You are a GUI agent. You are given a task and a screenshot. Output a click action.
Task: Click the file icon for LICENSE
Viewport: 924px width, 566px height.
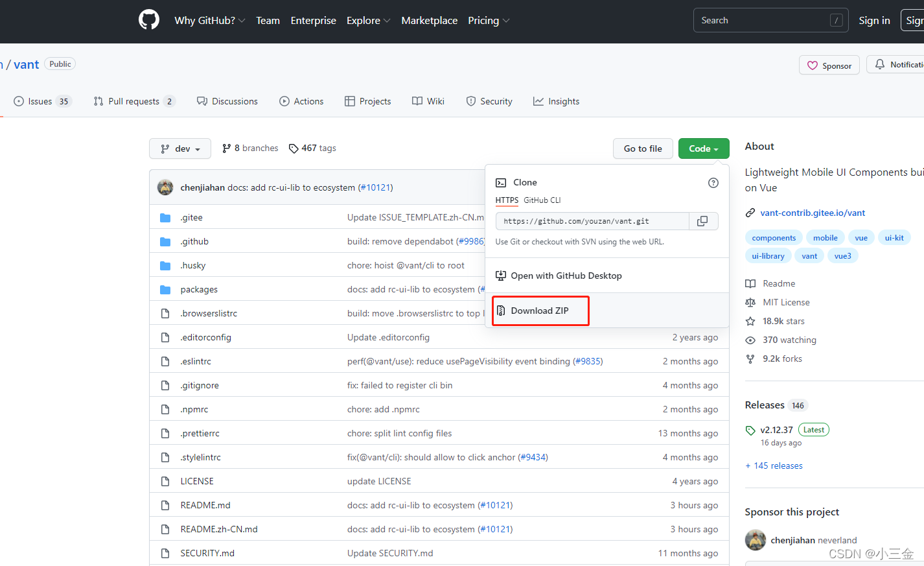165,482
